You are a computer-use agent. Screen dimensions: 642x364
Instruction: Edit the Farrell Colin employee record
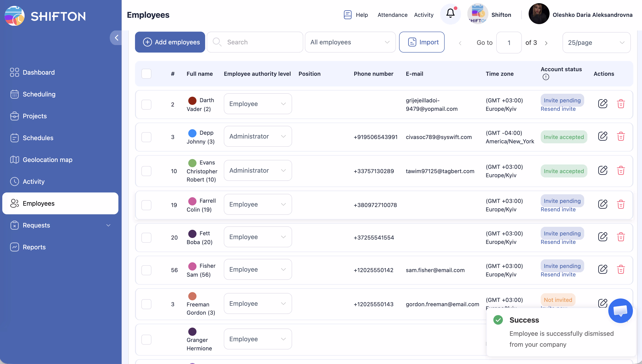pos(602,204)
